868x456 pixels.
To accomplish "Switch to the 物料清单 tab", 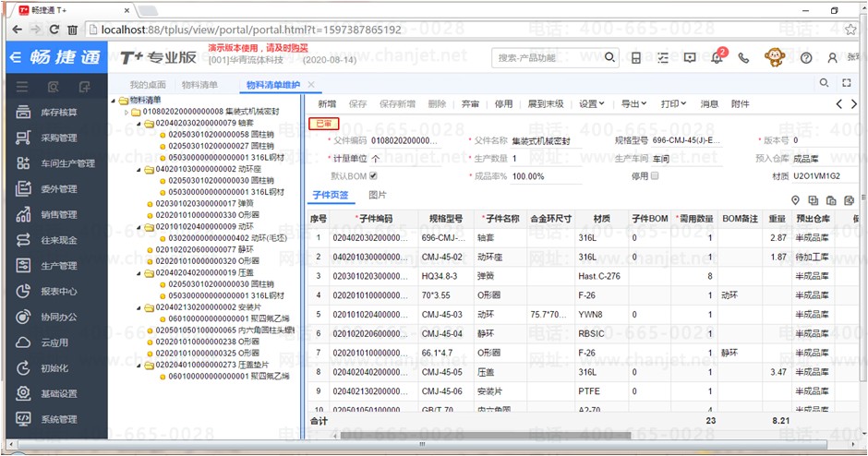I will 199,85.
